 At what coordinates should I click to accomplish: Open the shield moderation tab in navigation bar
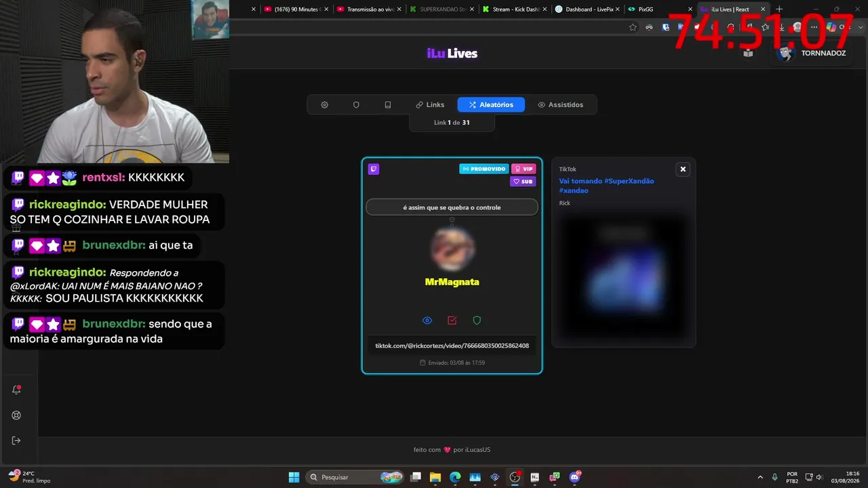tap(356, 105)
